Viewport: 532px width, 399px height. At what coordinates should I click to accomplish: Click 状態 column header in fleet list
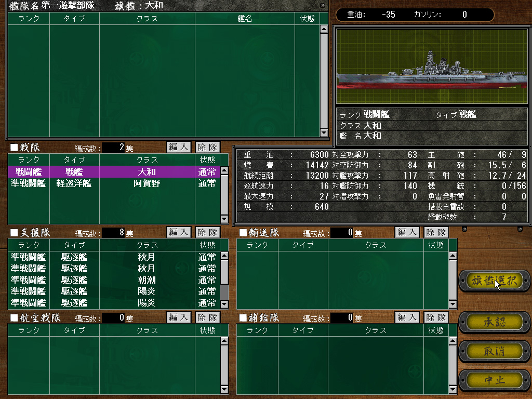pyautogui.click(x=307, y=19)
